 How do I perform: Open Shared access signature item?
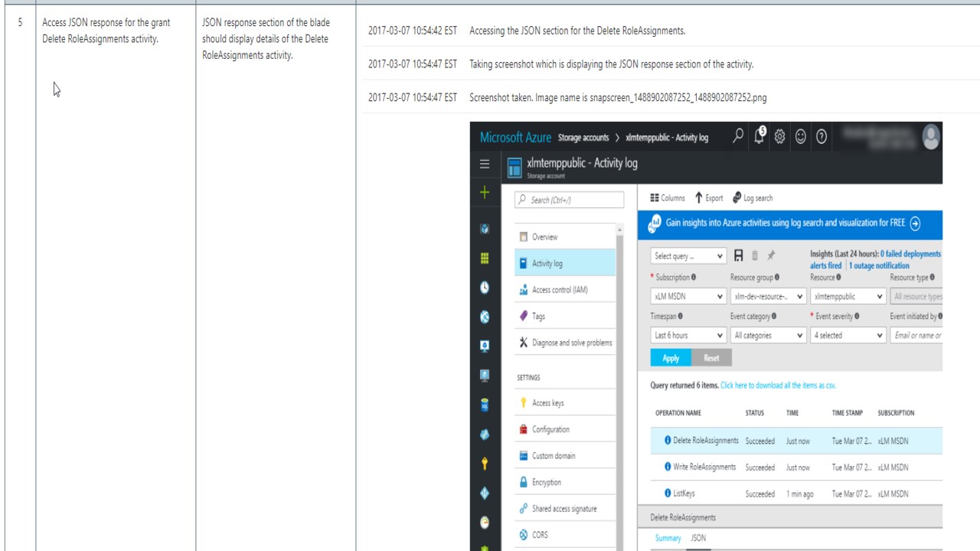click(565, 509)
